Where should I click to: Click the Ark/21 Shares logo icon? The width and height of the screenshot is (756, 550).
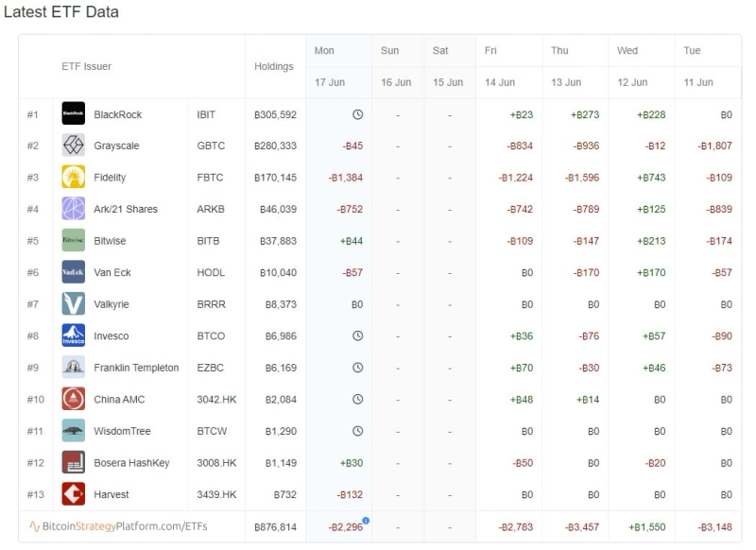[73, 209]
